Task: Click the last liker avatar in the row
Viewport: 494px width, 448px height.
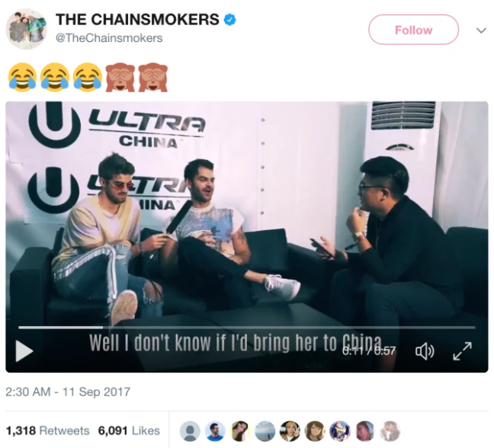Action: click(x=390, y=431)
